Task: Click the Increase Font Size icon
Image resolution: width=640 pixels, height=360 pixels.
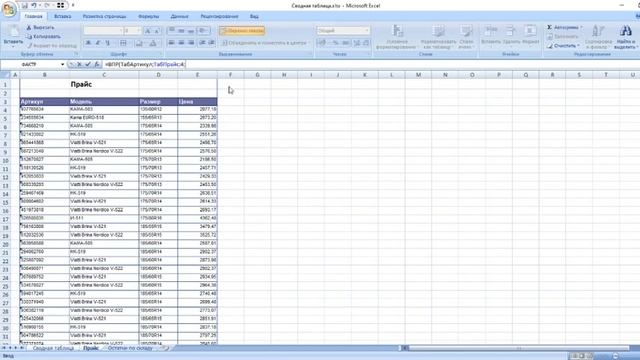Action: [148, 31]
